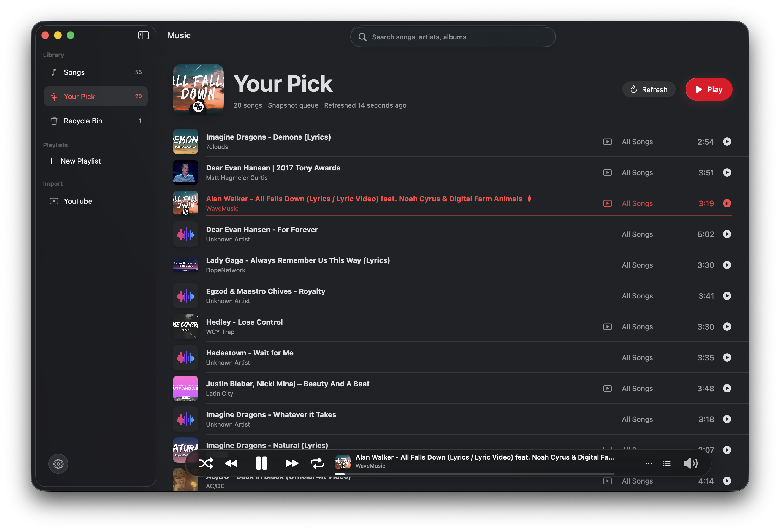
Task: Click video icon on Tony Awards row
Action: 607,173
